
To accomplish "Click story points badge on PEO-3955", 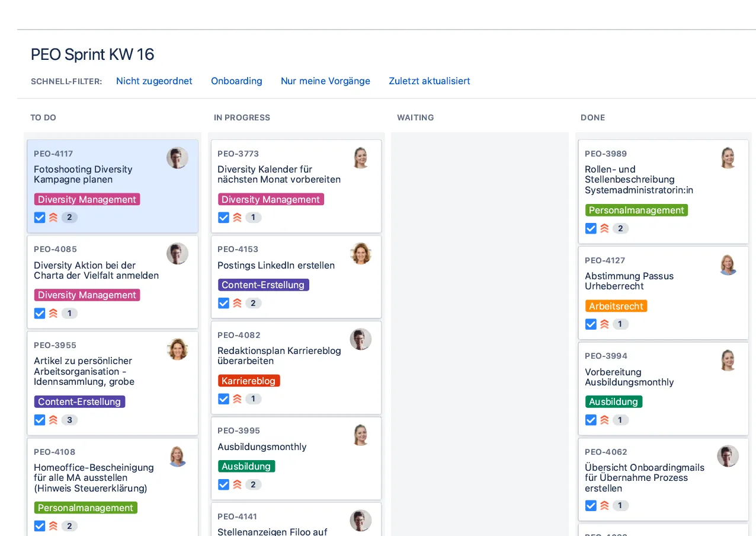I will pos(69,420).
